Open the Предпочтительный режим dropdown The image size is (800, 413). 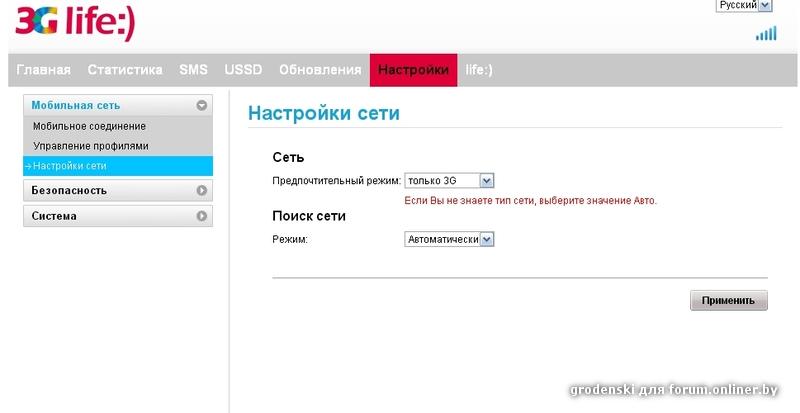coord(449,181)
